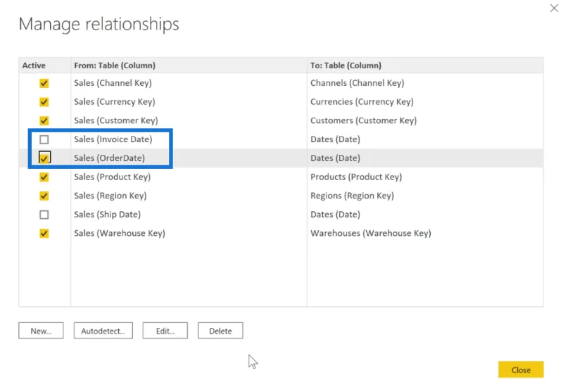Select the Sales (Invoice Date) row
The height and width of the screenshot is (392, 563).
281,139
